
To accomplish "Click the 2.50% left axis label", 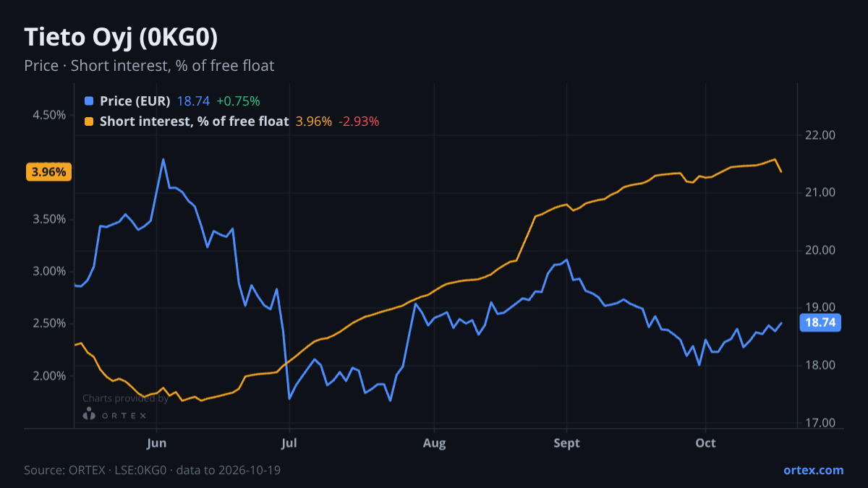I will [x=48, y=323].
